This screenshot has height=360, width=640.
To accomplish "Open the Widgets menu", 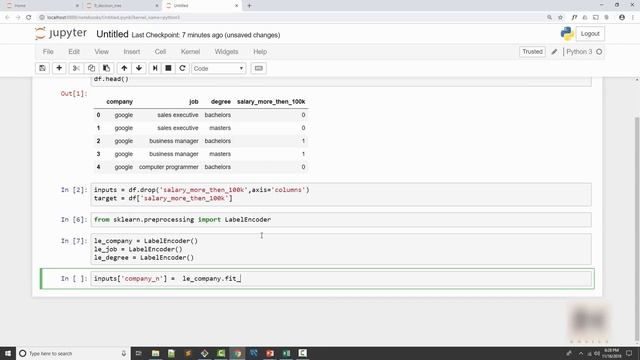I will point(226,52).
